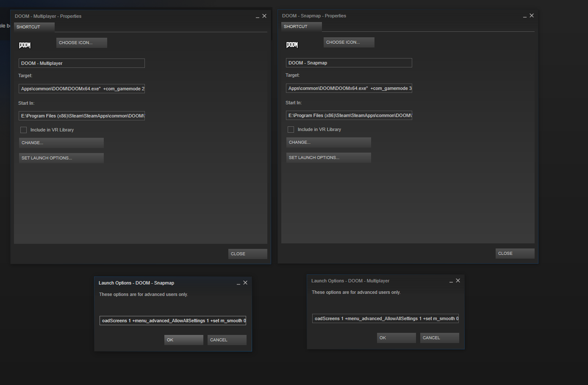Open the Shortcut tab in Snapmap Properties

(302, 26)
